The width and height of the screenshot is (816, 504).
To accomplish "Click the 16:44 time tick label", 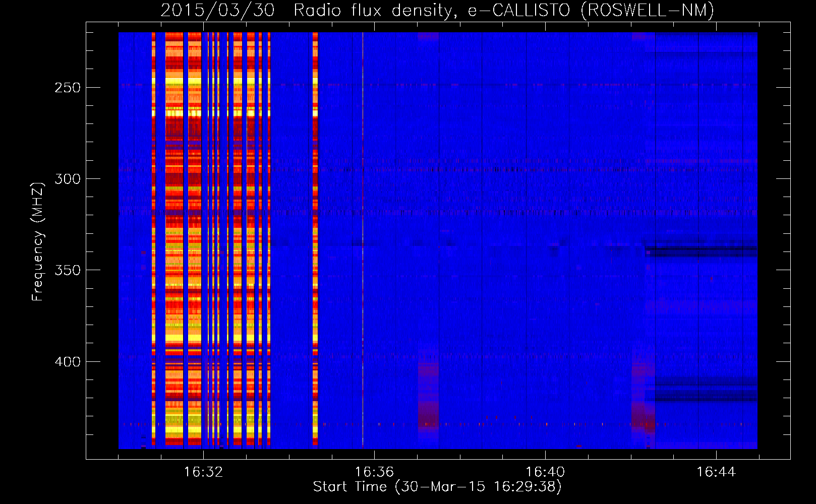I will click(716, 472).
